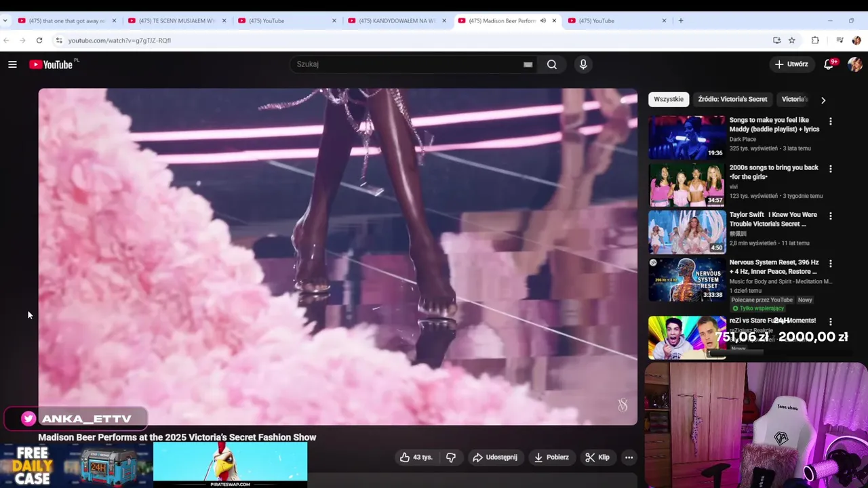Open '2000s songs to bring you back' title

click(774, 172)
